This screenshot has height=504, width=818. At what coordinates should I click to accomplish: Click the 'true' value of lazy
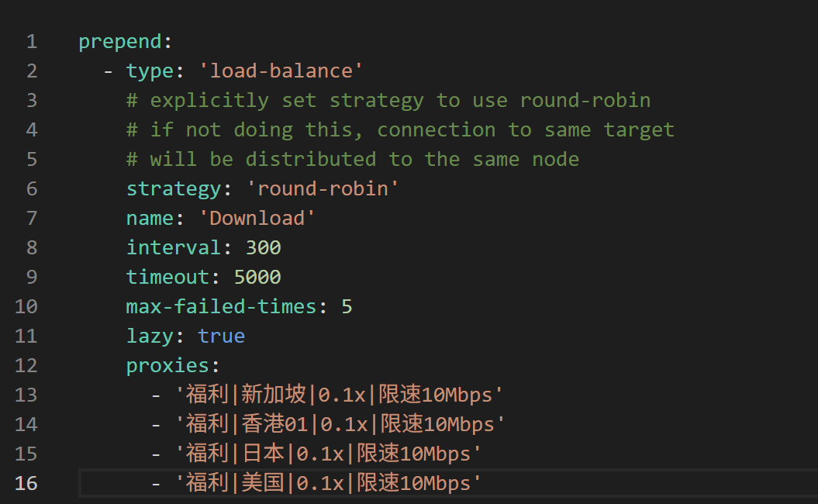(x=221, y=336)
